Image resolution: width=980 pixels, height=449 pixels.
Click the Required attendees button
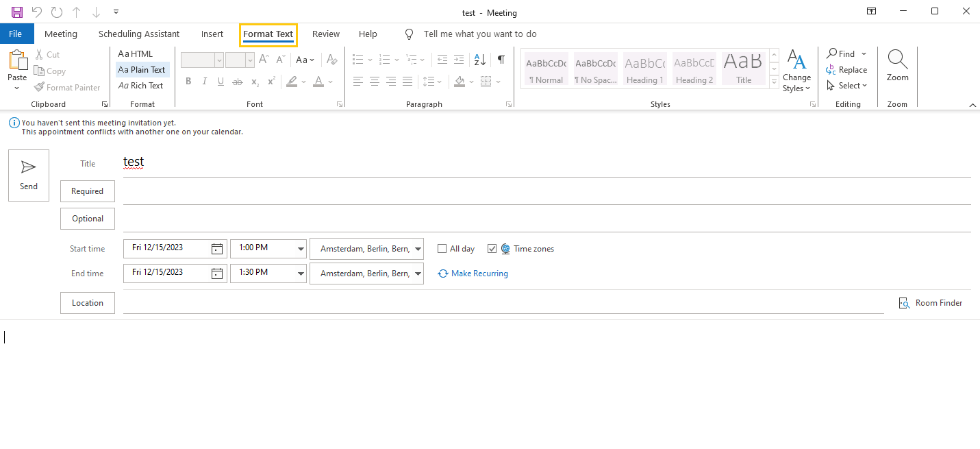tap(88, 191)
